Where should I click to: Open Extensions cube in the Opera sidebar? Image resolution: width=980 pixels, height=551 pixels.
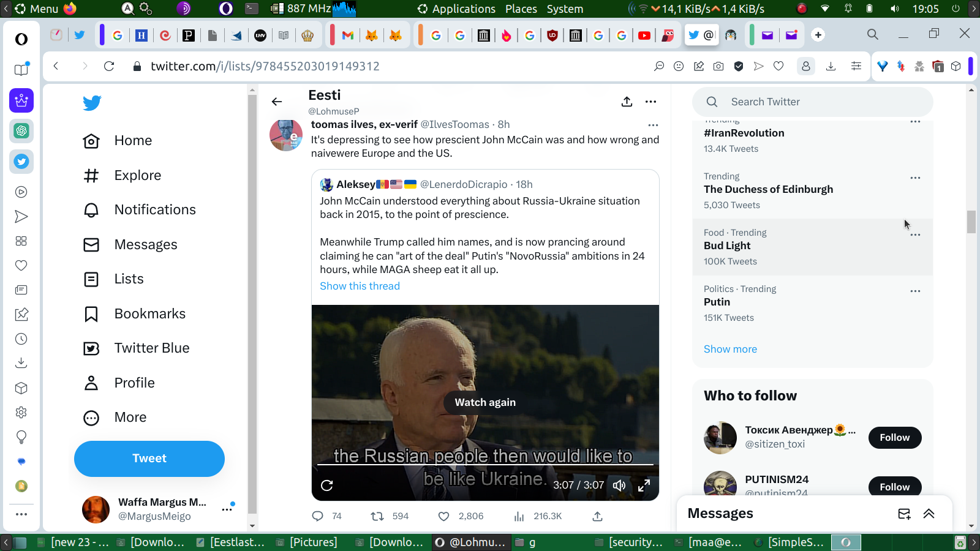21,388
